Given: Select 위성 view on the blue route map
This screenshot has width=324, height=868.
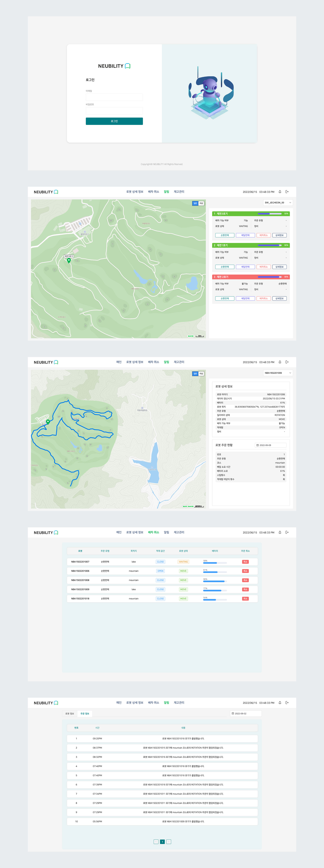Looking at the screenshot, I should [x=201, y=373].
